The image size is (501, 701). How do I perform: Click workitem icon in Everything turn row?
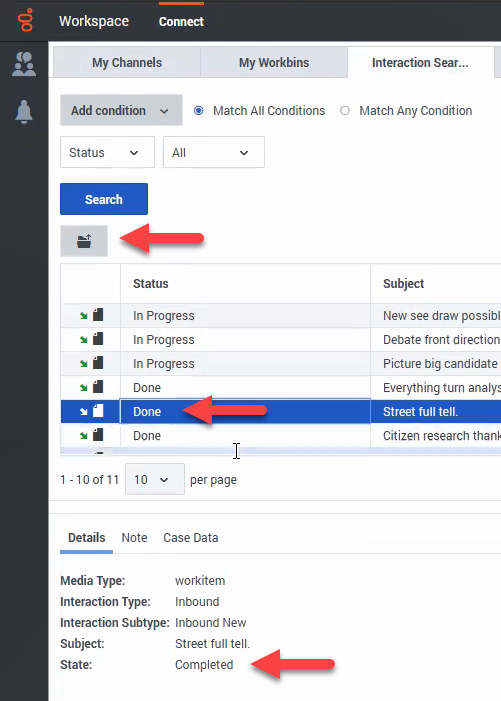(x=98, y=387)
